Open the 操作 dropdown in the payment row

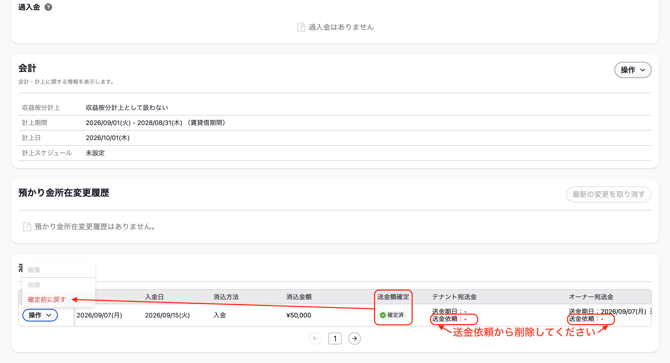coord(40,315)
